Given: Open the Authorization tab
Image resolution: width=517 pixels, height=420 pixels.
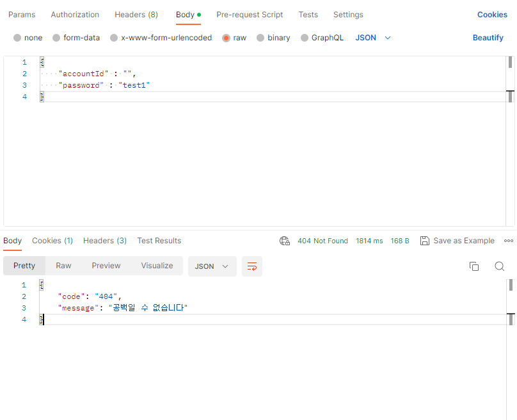Looking at the screenshot, I should (75, 15).
